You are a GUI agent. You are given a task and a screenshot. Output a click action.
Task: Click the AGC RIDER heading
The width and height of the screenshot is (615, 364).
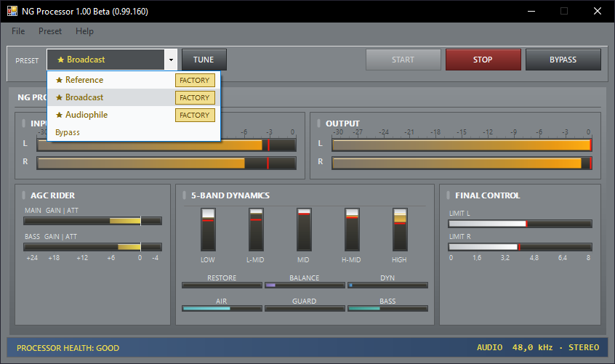tap(52, 195)
